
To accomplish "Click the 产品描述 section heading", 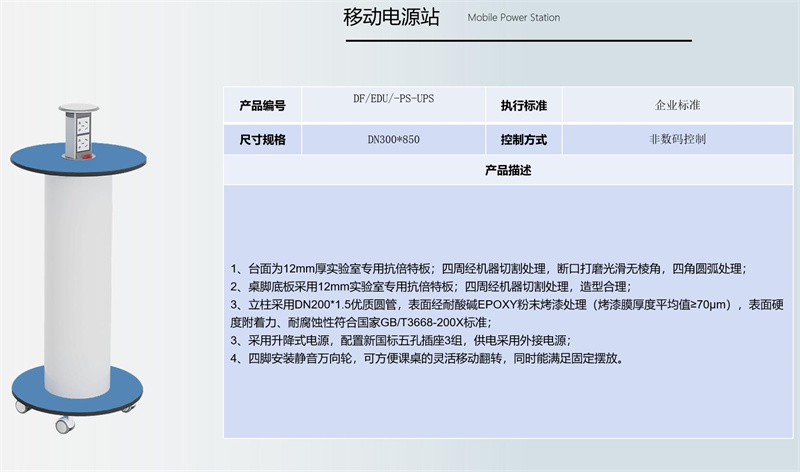I will pos(508,170).
